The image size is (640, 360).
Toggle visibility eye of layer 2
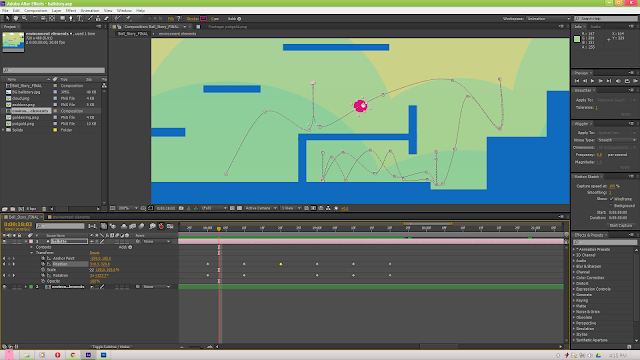pos(4,287)
